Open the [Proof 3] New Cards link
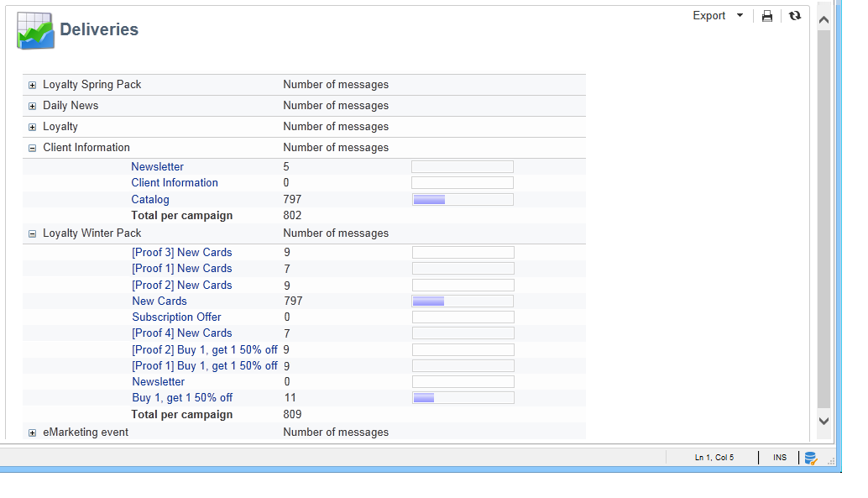This screenshot has width=868, height=498. pyautogui.click(x=182, y=252)
